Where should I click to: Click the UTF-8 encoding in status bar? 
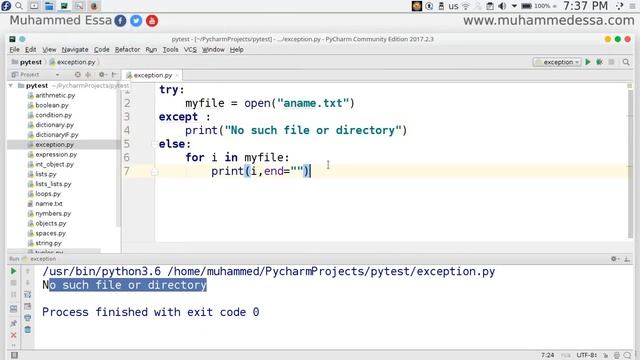[587, 355]
